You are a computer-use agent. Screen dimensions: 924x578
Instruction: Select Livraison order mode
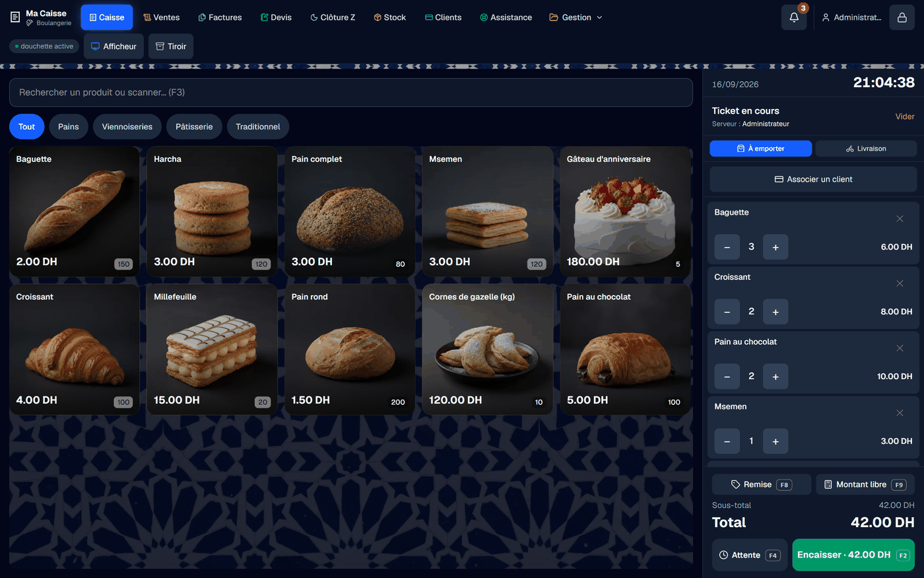(x=866, y=149)
